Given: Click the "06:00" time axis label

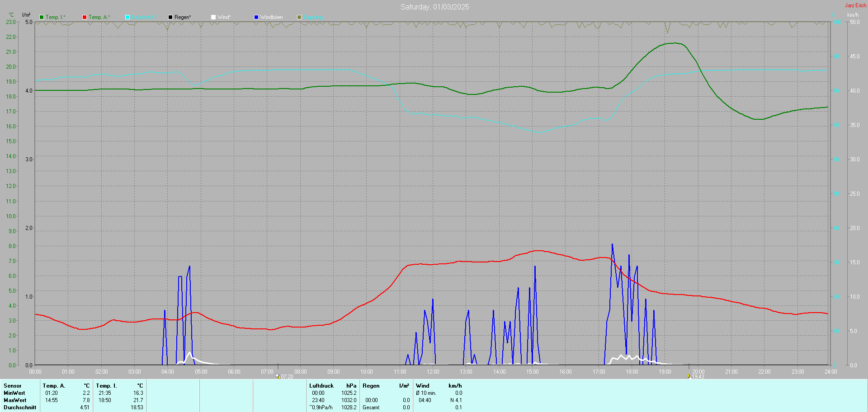Looking at the screenshot, I should pos(234,372).
